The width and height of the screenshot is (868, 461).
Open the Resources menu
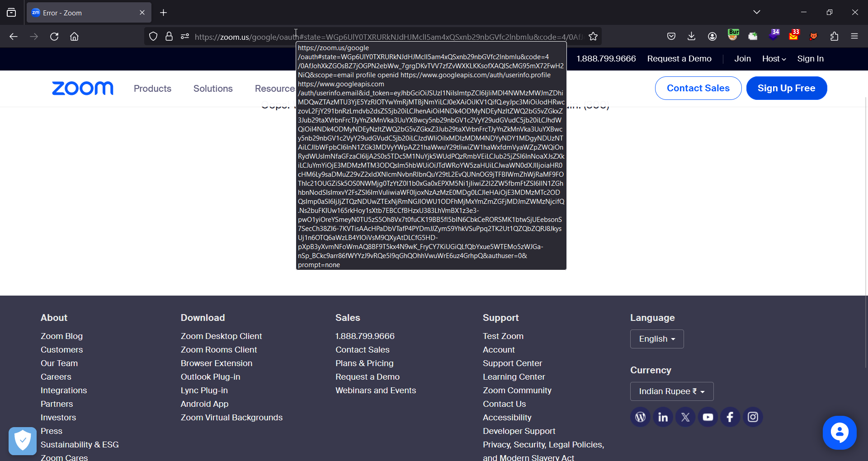(275, 89)
